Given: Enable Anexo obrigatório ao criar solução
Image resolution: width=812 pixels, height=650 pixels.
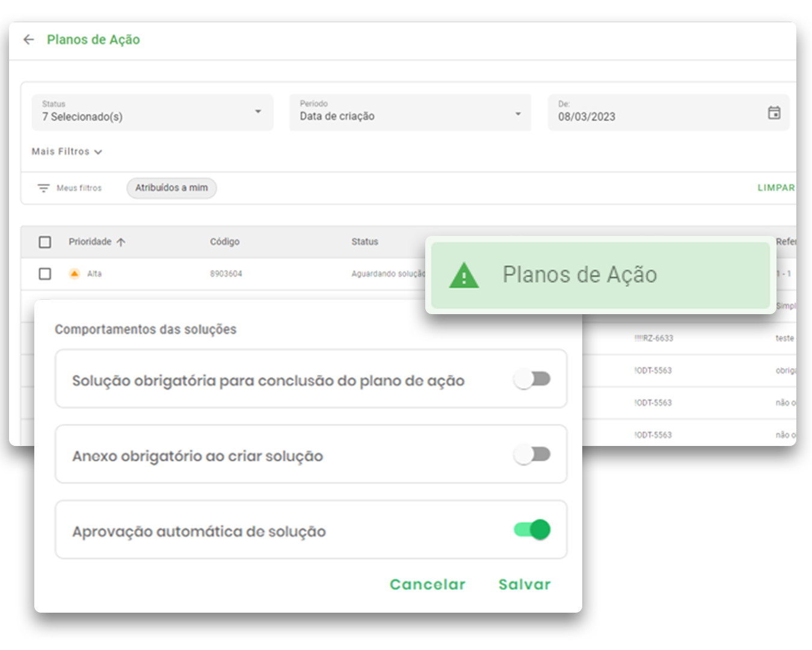Looking at the screenshot, I should click(x=532, y=454).
